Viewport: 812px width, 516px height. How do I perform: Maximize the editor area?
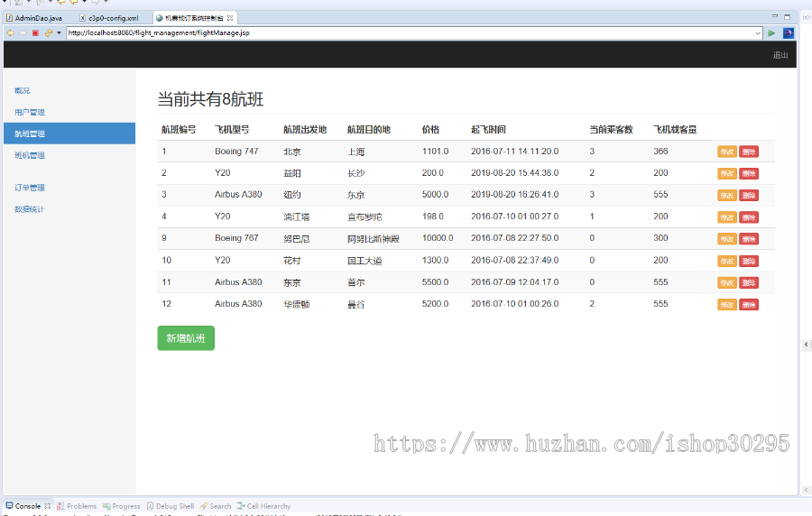pos(787,16)
